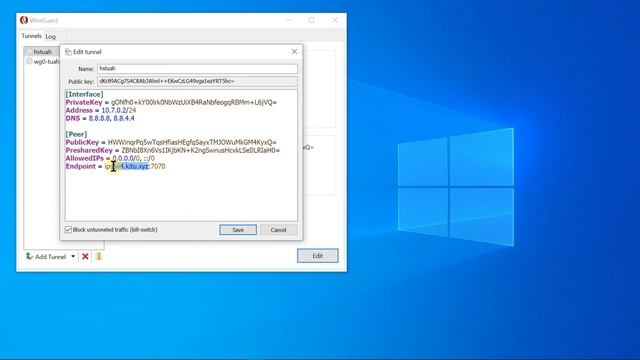Click the Endpoint port 7070 text
The height and width of the screenshot is (360, 640).
click(158, 167)
